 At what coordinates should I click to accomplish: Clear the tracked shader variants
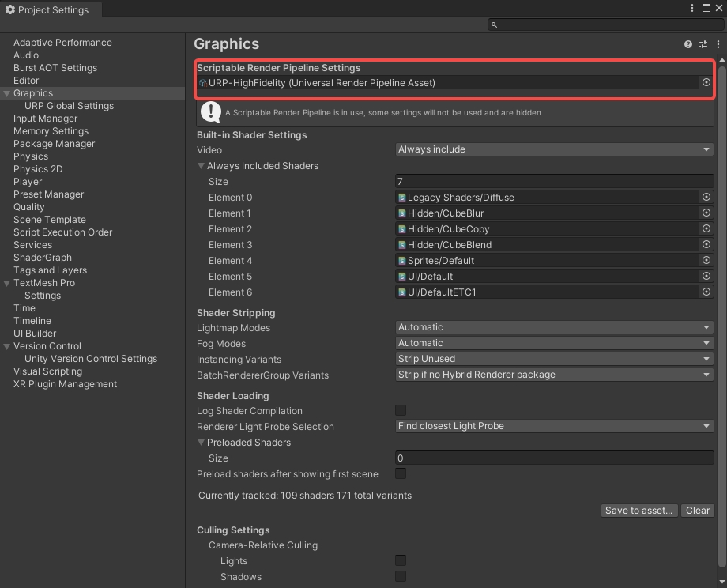click(x=697, y=510)
